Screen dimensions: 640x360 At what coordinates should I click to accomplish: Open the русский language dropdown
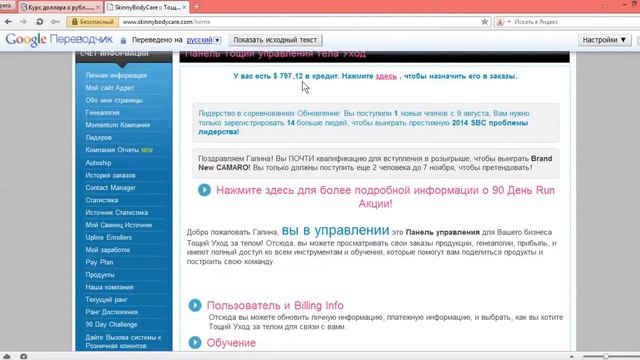click(203, 40)
